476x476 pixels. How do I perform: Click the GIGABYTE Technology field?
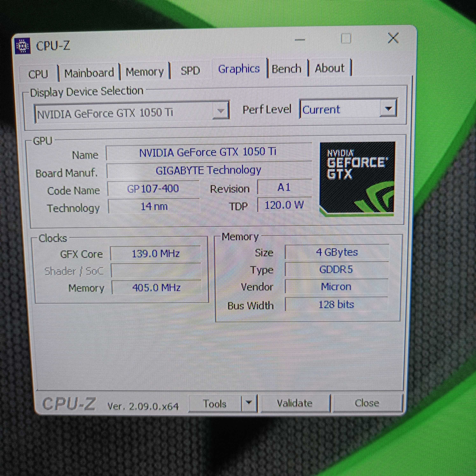209,170
